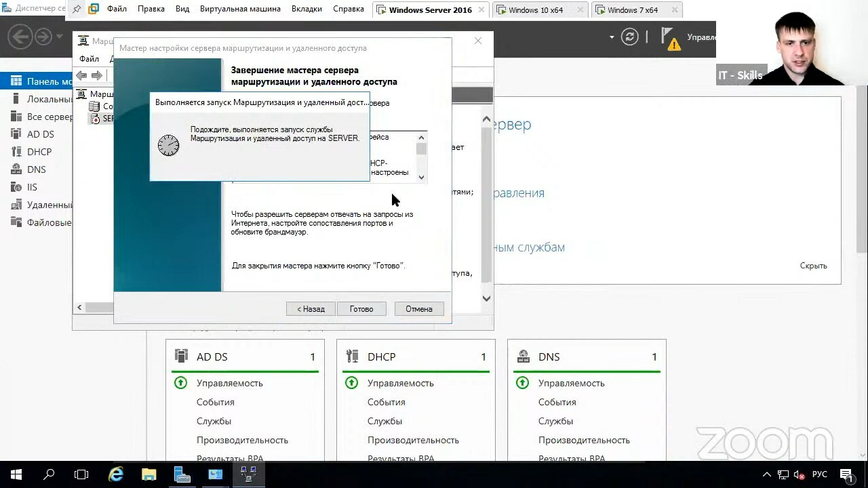Image resolution: width=868 pixels, height=488 pixels.
Task: Click the Назад button in wizard
Action: (311, 308)
